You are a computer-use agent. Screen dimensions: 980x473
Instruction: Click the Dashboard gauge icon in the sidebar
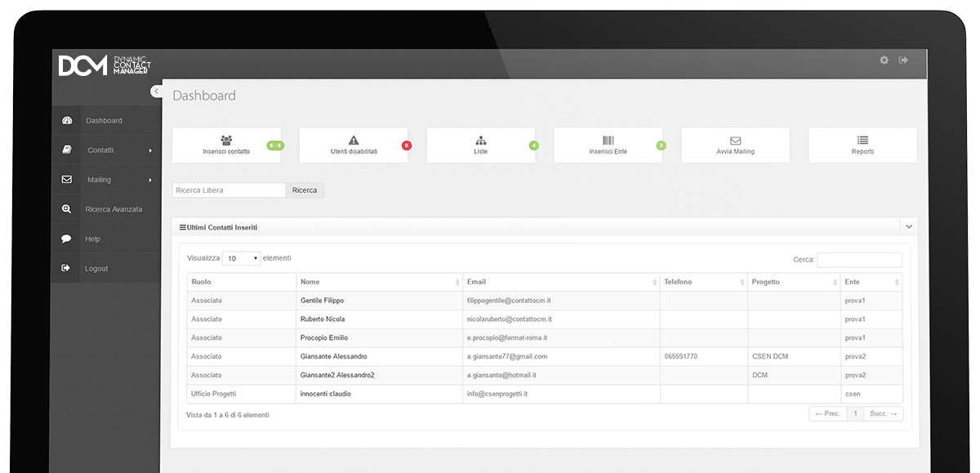[x=67, y=120]
